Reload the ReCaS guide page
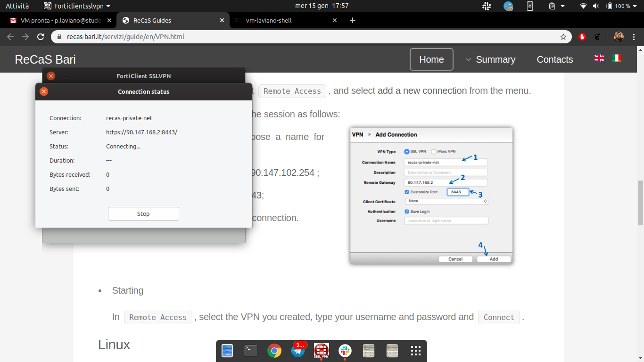644x362 pixels. (x=41, y=37)
